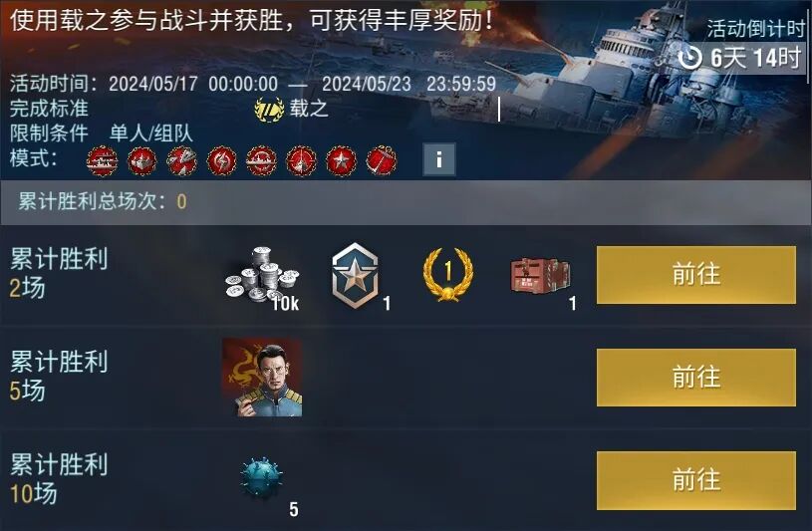Select the crosshair ship mode icon

[302, 161]
